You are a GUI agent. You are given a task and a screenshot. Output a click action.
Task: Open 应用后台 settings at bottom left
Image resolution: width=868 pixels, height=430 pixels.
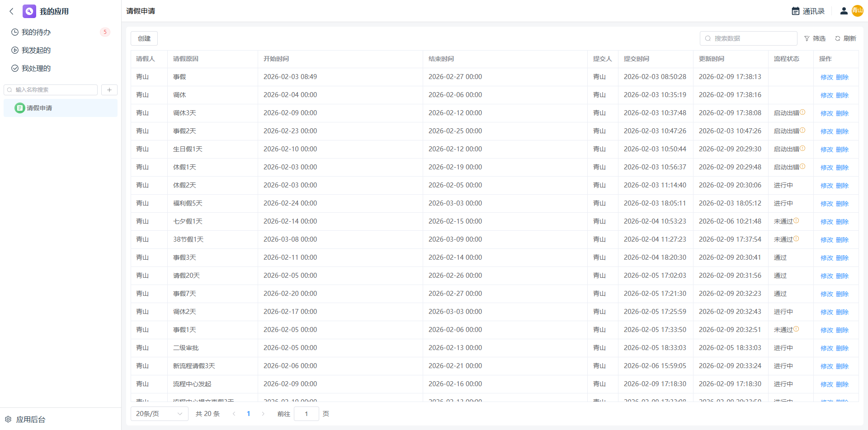pos(26,419)
